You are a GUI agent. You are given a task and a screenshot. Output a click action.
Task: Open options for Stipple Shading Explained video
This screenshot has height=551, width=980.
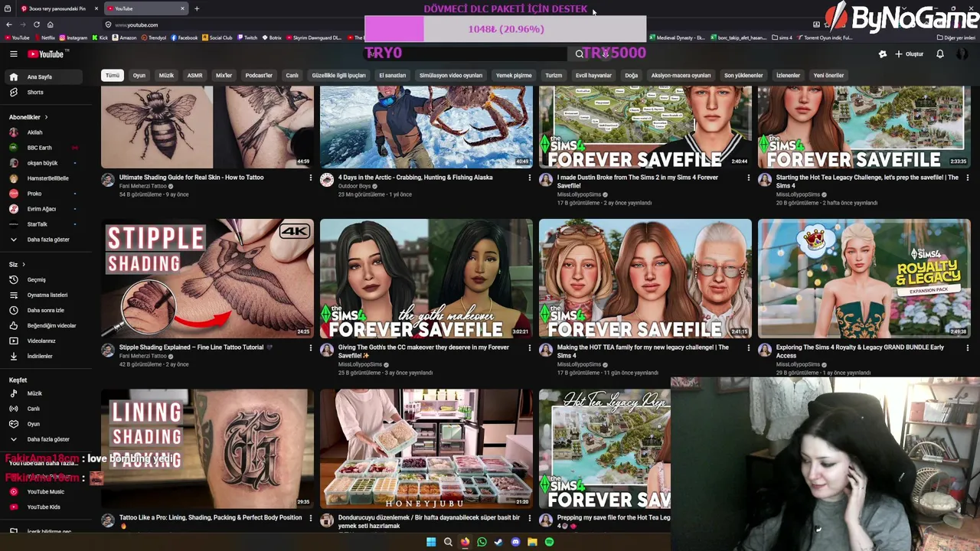pyautogui.click(x=310, y=347)
